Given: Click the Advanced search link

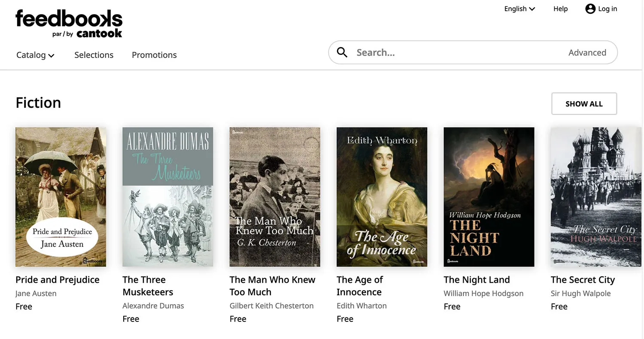Looking at the screenshot, I should click(x=587, y=52).
